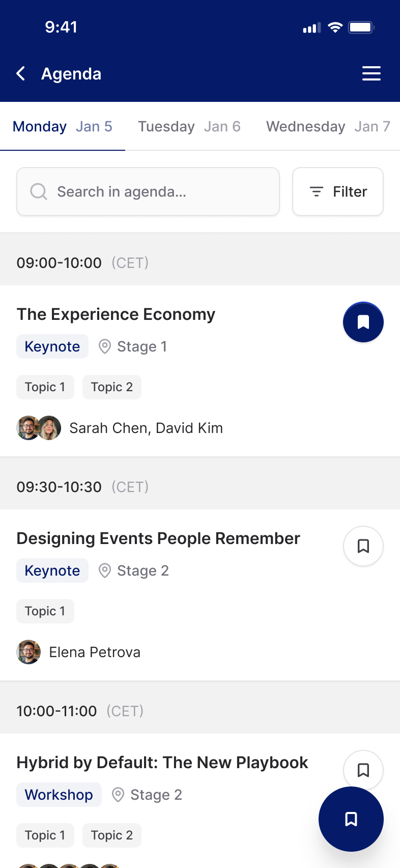Viewport: 400px width, 868px height.
Task: Open the Filter options
Action: 338,192
